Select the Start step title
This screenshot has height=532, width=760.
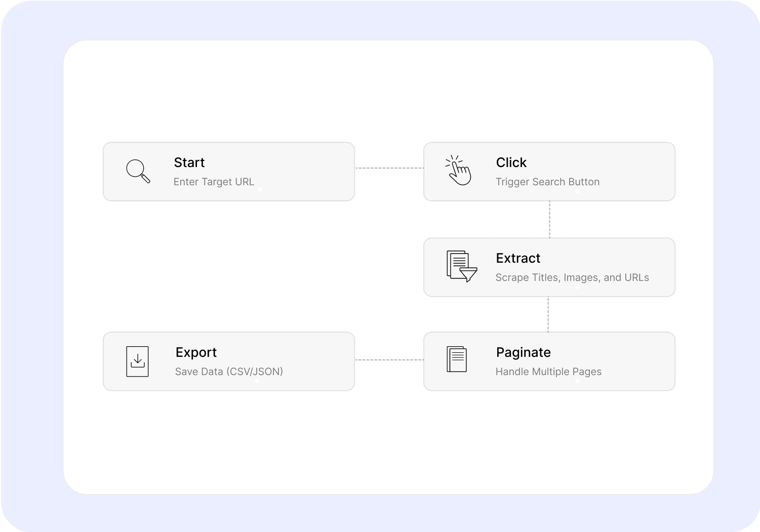(189, 162)
